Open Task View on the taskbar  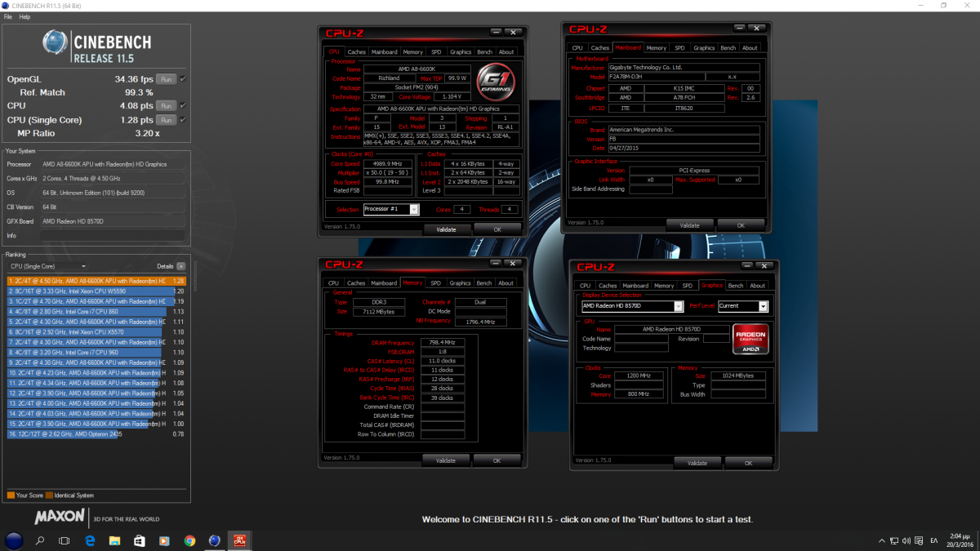click(65, 540)
